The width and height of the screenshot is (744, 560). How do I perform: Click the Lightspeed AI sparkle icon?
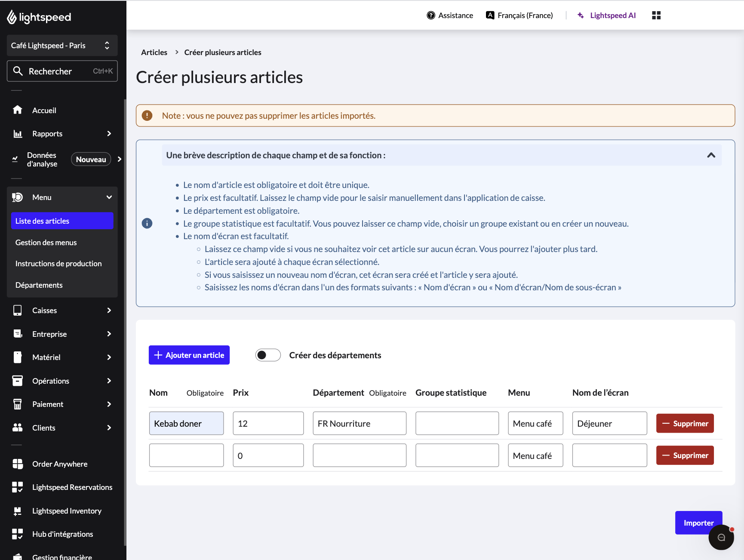pos(581,15)
